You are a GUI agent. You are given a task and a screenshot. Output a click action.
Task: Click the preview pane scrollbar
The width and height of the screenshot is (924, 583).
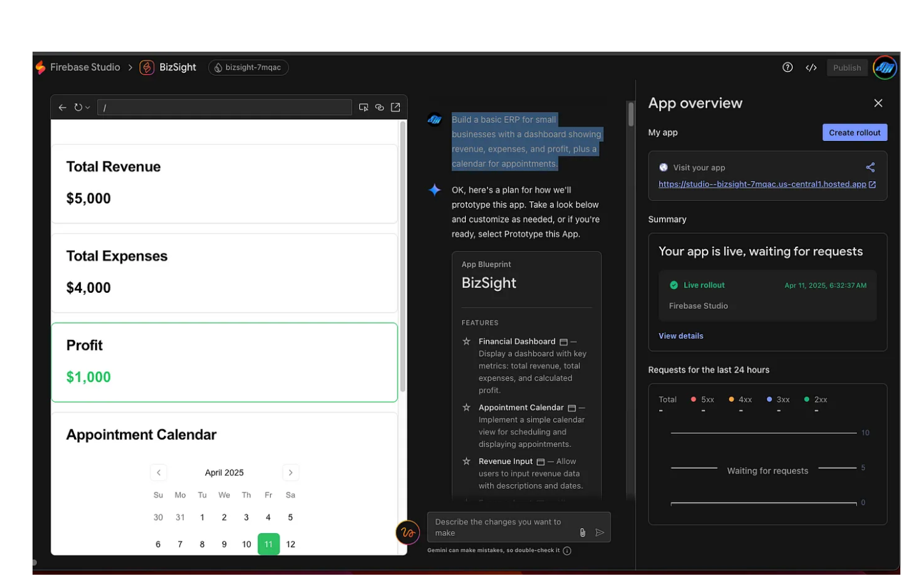pyautogui.click(x=403, y=255)
